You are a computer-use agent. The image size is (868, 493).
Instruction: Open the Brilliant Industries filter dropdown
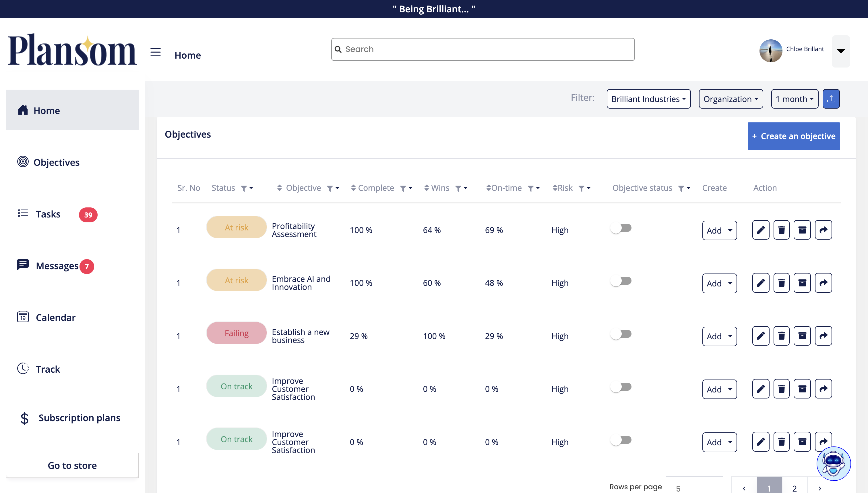[x=648, y=99]
